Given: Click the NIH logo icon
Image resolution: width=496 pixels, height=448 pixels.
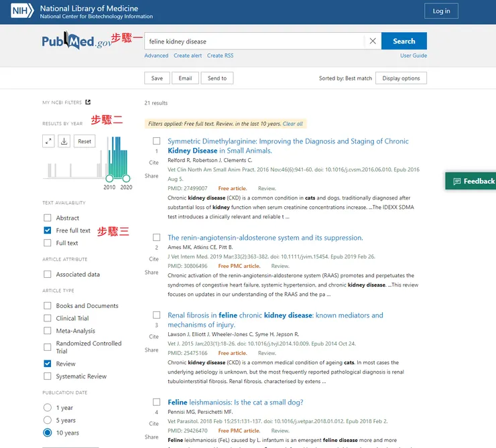Looking at the screenshot, I should click(22, 11).
